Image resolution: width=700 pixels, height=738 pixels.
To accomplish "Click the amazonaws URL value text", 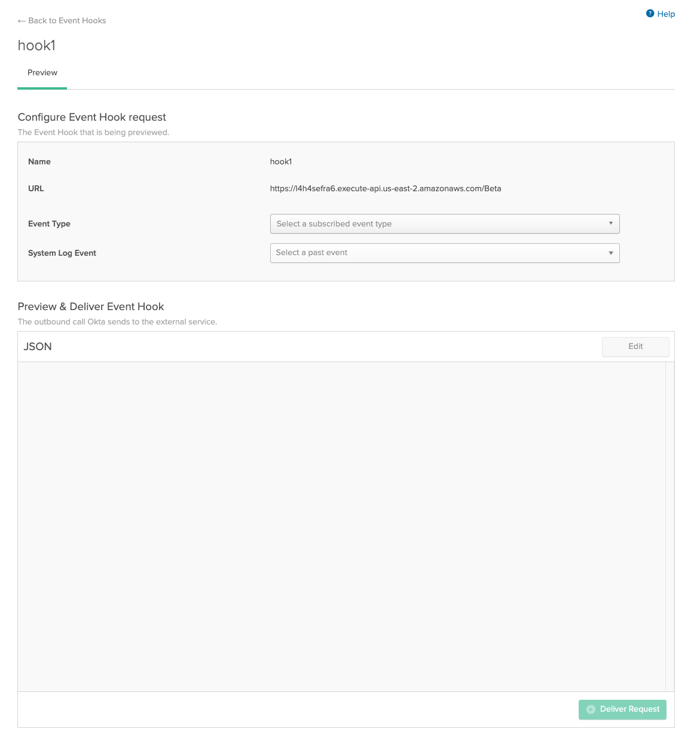I will coord(385,188).
